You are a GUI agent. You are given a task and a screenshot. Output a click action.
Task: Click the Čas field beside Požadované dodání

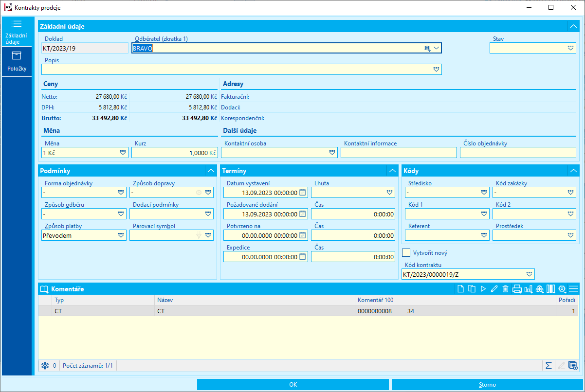(353, 214)
